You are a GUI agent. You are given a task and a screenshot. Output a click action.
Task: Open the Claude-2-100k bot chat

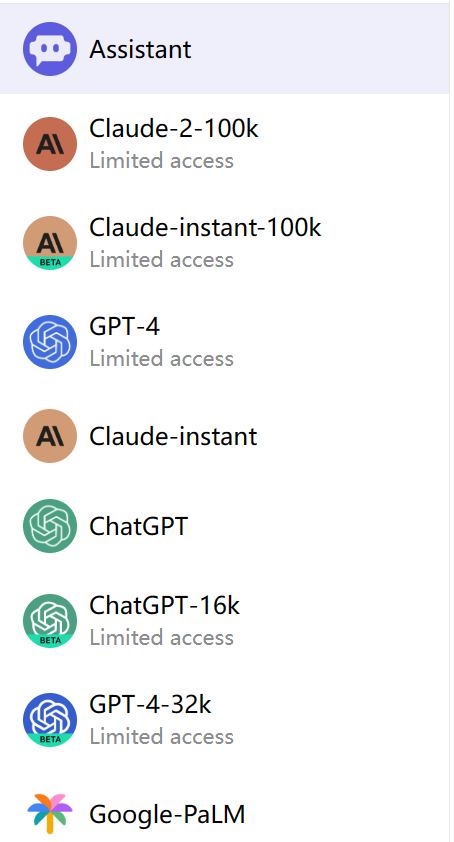pos(225,144)
